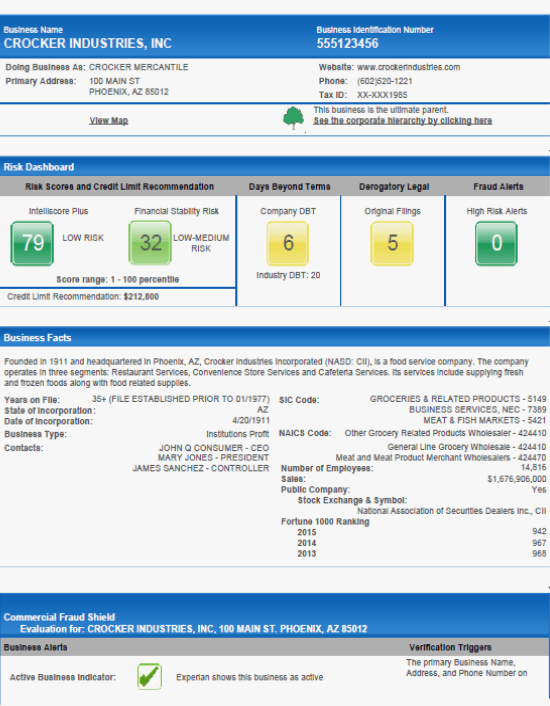Click the Business Alerts column header

(x=36, y=647)
